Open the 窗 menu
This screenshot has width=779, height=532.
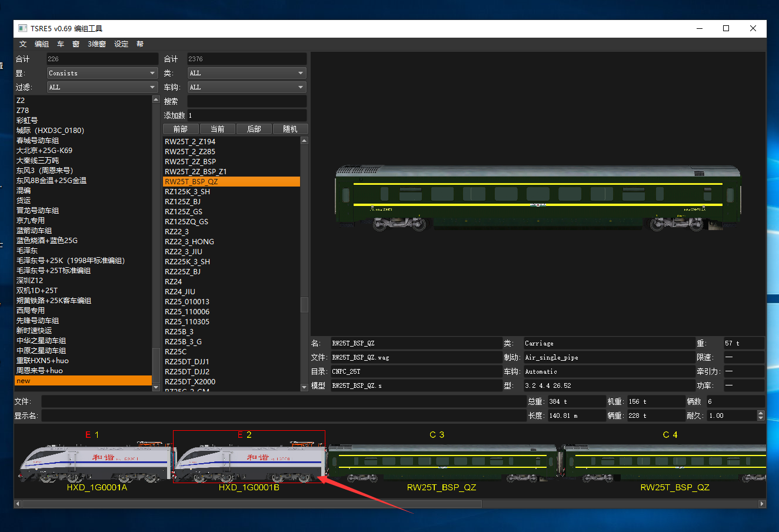tap(76, 44)
